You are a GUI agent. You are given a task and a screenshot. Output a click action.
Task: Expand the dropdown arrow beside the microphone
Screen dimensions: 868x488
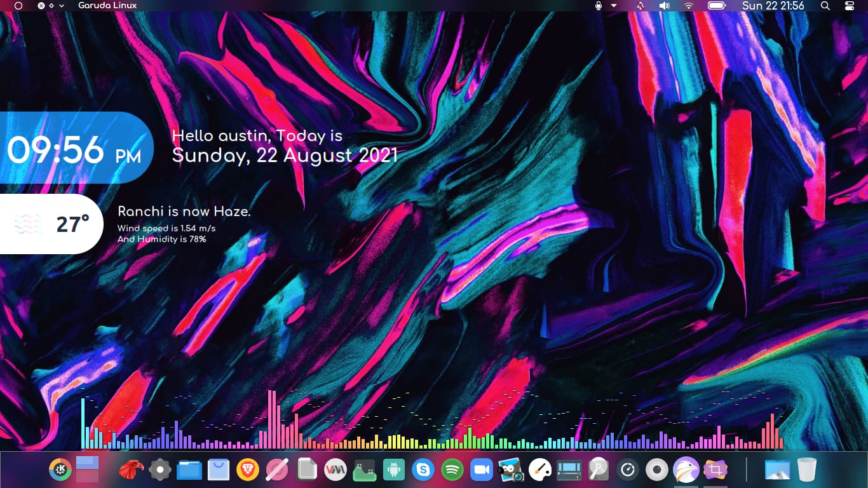(614, 6)
